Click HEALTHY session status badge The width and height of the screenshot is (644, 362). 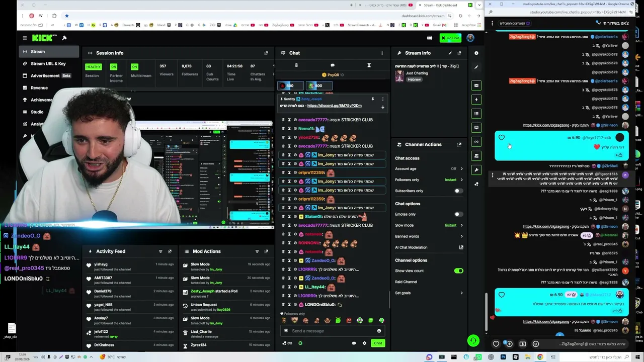point(93,67)
